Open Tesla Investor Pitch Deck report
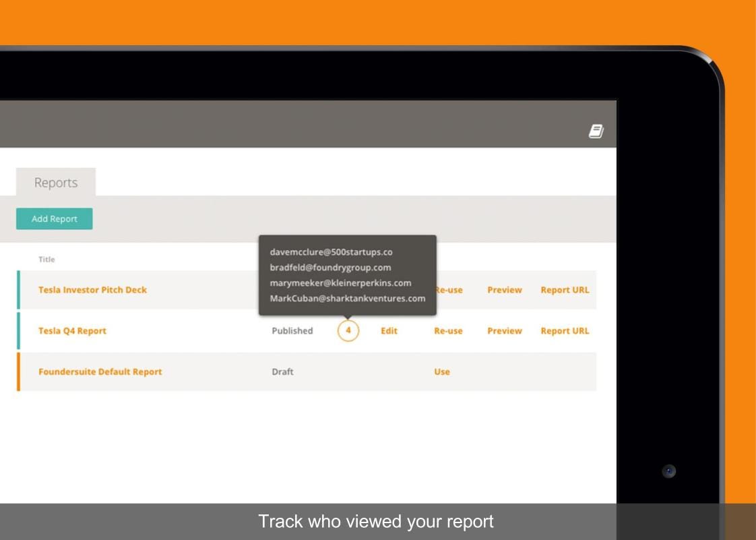 point(92,289)
